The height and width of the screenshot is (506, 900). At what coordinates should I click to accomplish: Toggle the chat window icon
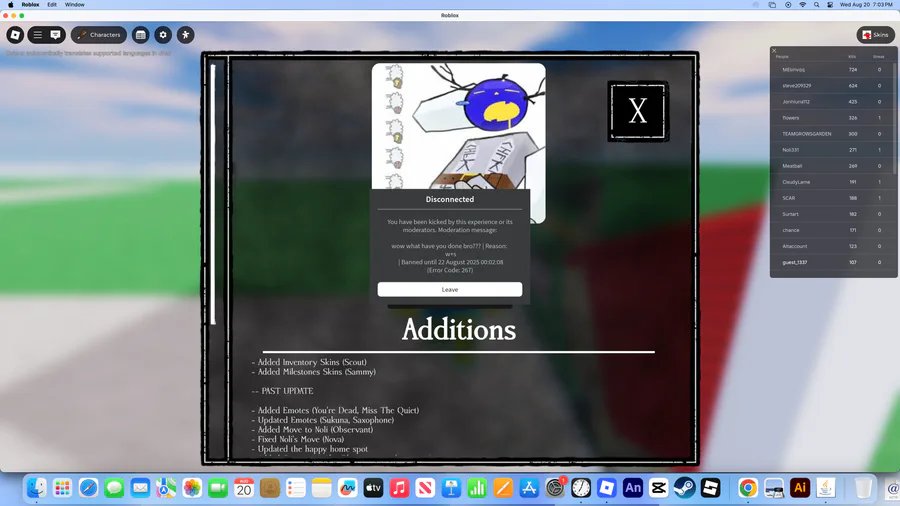point(56,35)
